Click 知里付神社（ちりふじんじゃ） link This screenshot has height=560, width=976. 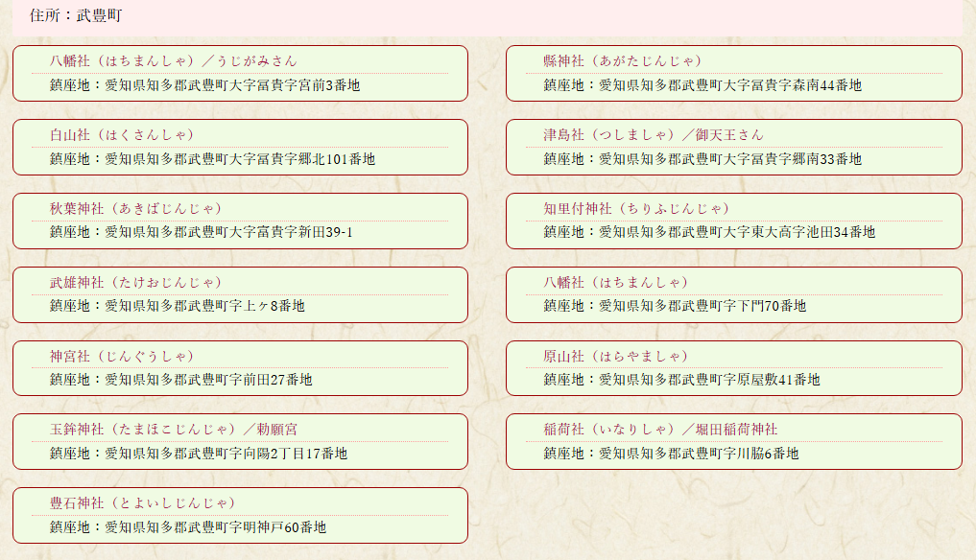[636, 208]
